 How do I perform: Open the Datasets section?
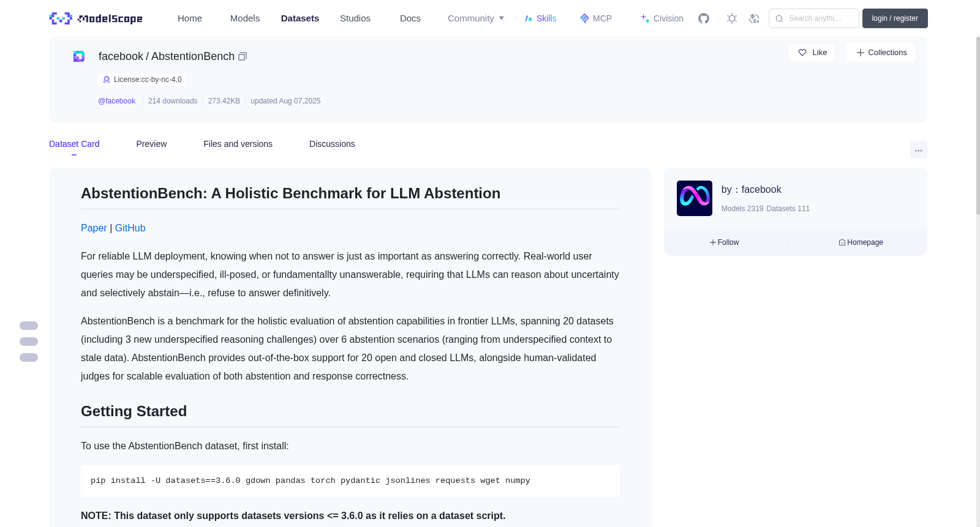point(300,18)
